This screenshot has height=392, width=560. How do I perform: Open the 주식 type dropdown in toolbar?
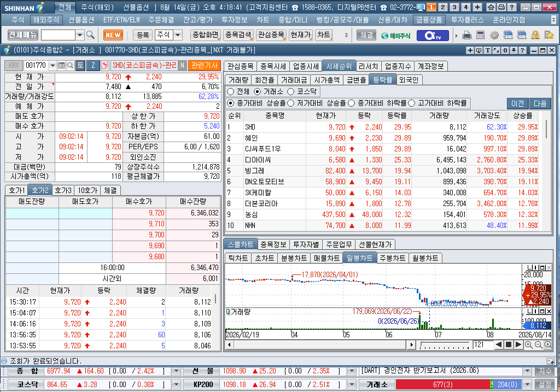tap(178, 35)
